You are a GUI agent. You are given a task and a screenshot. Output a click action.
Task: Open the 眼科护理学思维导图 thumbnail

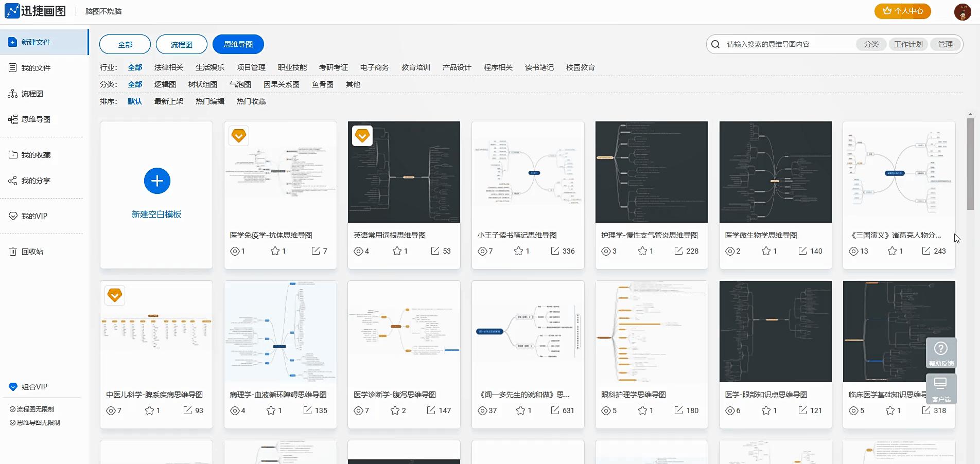652,331
